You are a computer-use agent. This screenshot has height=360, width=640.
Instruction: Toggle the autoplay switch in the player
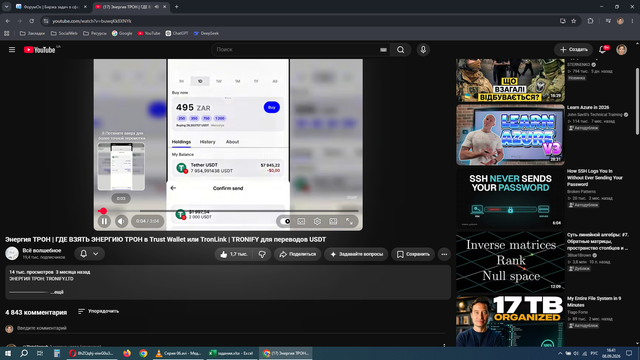point(285,221)
